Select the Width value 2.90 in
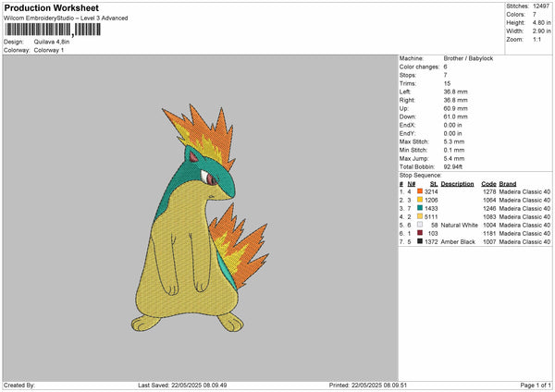 [541, 31]
